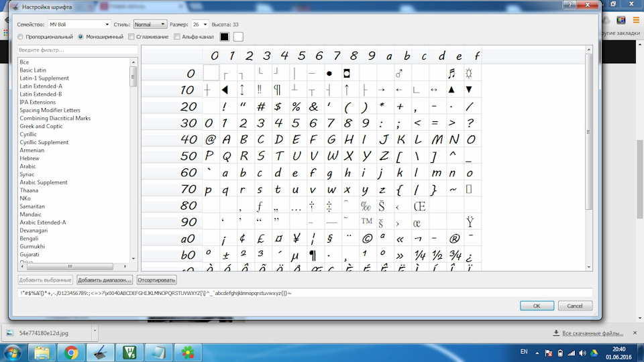This screenshot has width=644, height=362.
Task: Open the Windows Start menu
Action: click(x=12, y=353)
